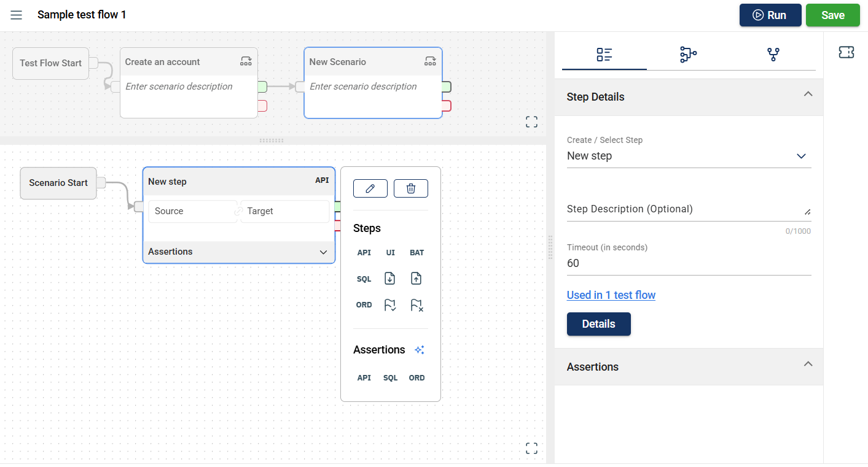Add a file upload step icon

pos(416,279)
